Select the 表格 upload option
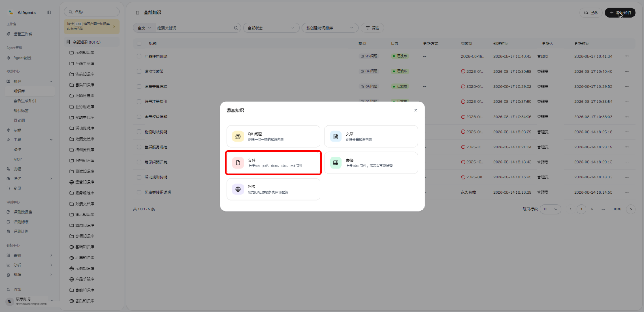644x312 pixels. pyautogui.click(x=371, y=163)
